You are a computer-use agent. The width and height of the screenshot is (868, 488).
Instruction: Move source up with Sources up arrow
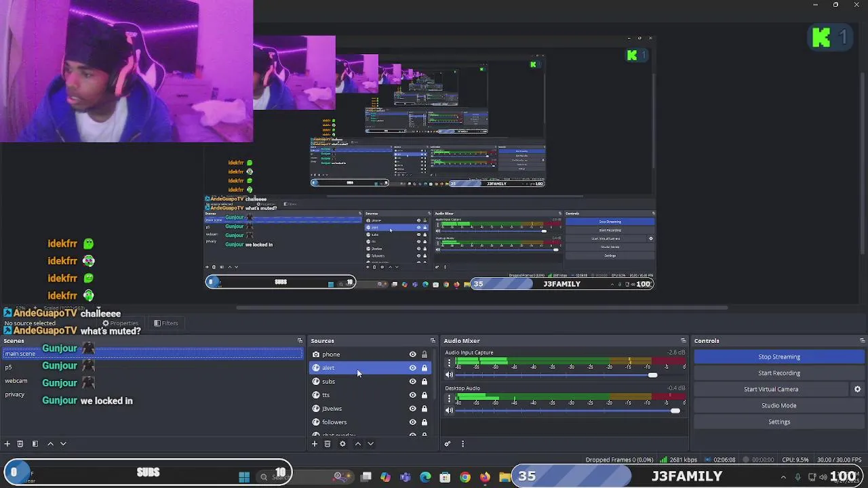pyautogui.click(x=358, y=444)
